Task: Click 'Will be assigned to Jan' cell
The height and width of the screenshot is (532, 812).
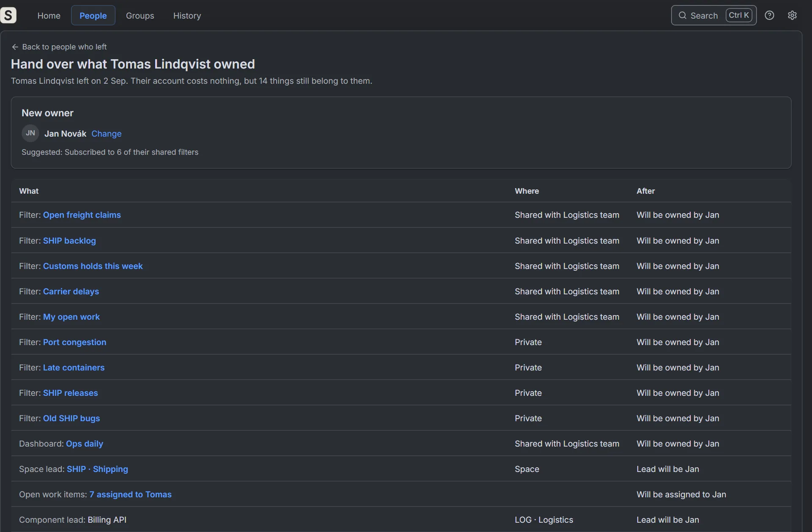Action: [x=681, y=494]
